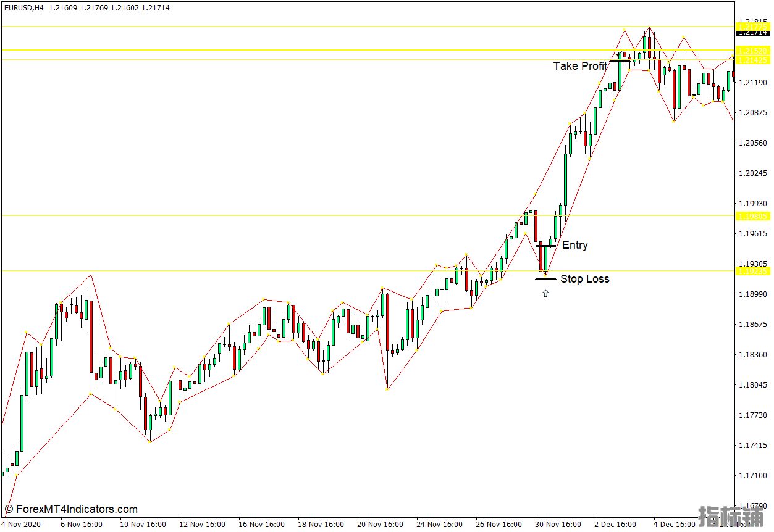Open the ForexMT4Indicators.com watermark link
Viewport: 774px width, 532px height.
click(x=71, y=509)
